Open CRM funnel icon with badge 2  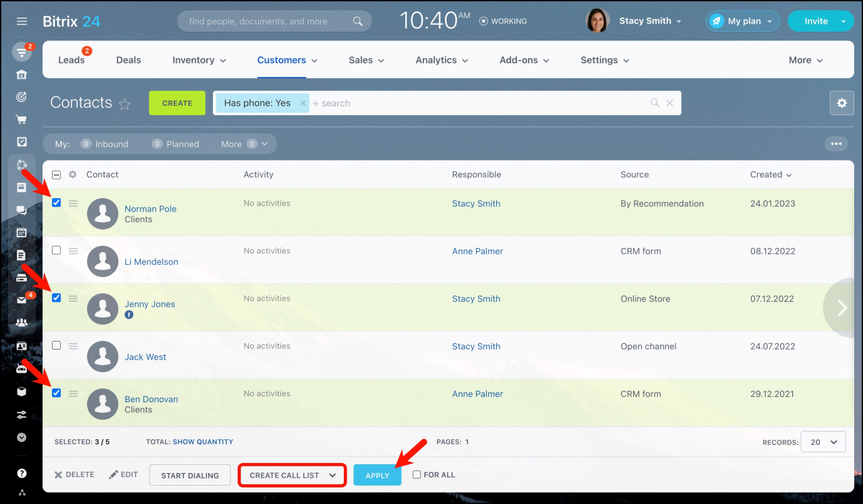pyautogui.click(x=22, y=53)
